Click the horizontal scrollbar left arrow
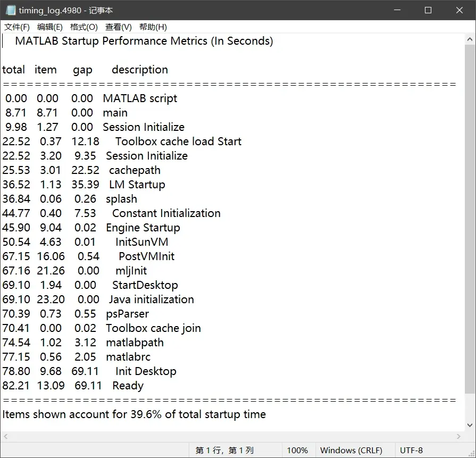Screen dimensions: 476x458 click(x=5, y=436)
